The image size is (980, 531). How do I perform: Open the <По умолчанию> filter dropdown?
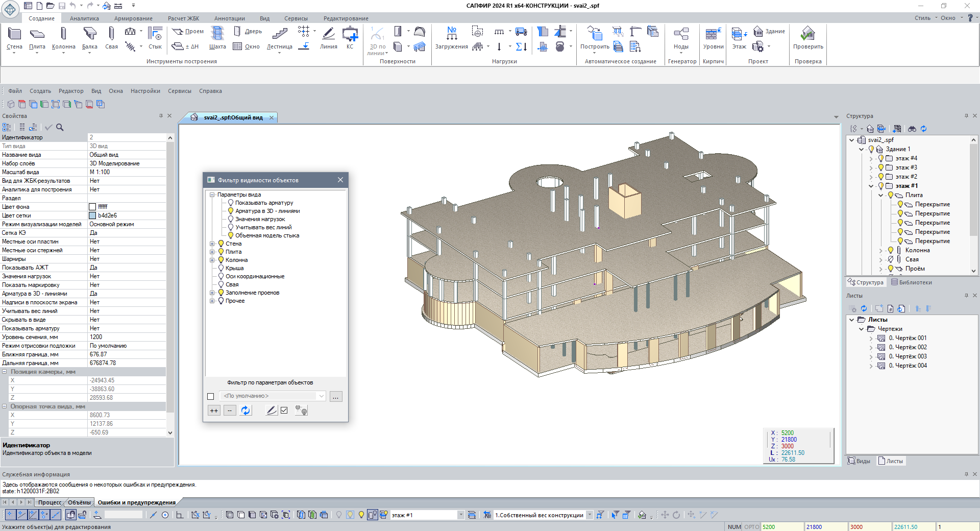pyautogui.click(x=321, y=396)
